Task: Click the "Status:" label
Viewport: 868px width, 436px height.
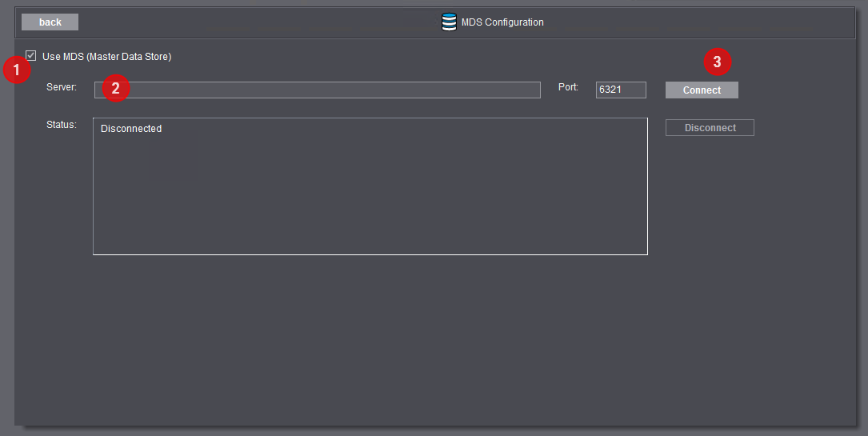Action: [62, 125]
